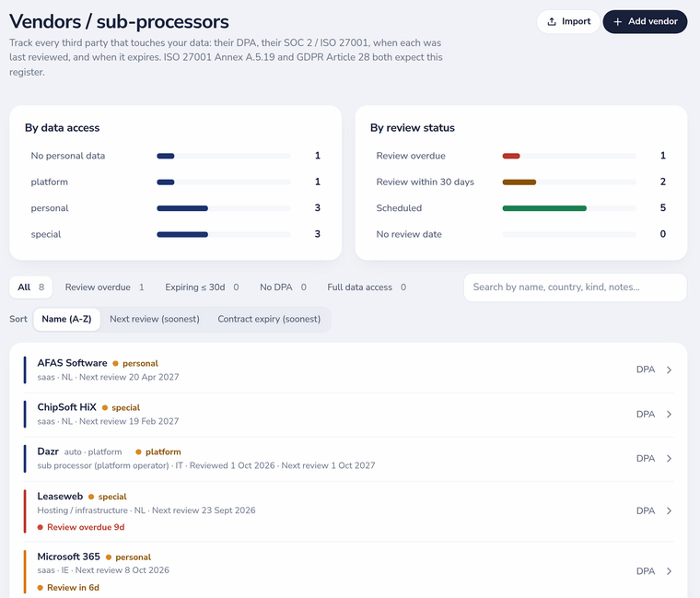Click 'Review in 6d' status text
This screenshot has height=598, width=700.
73,588
